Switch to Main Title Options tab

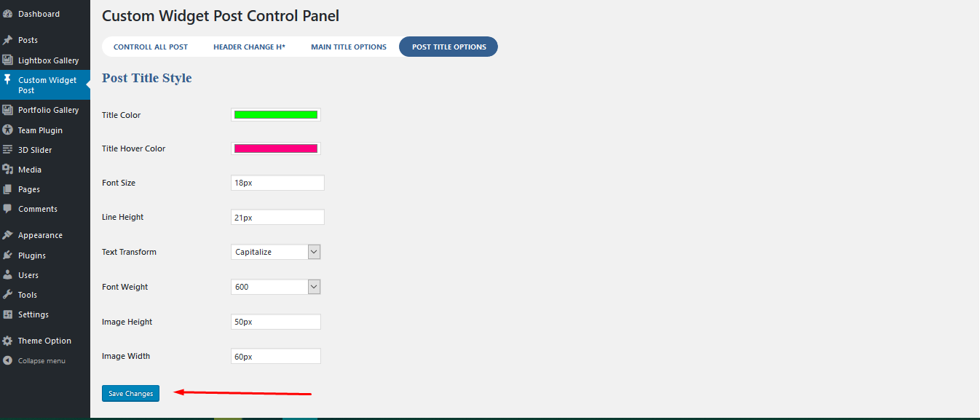coord(349,47)
